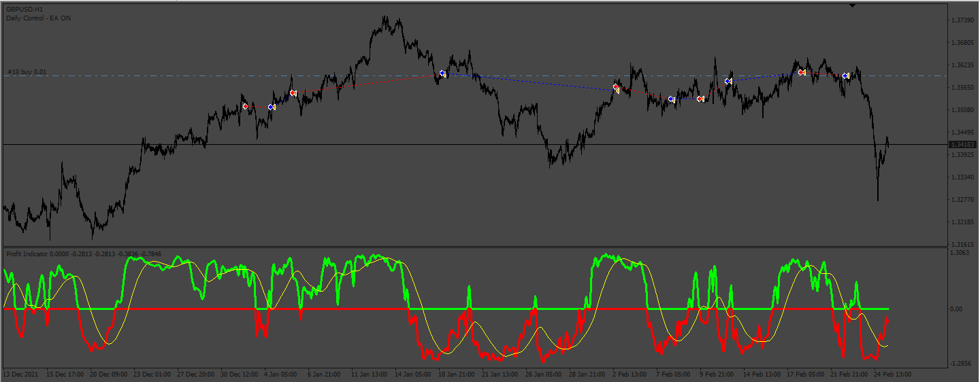The height and width of the screenshot is (382, 980).
Task: Click the 'Daily Control - EA ON' label
Action: point(38,18)
